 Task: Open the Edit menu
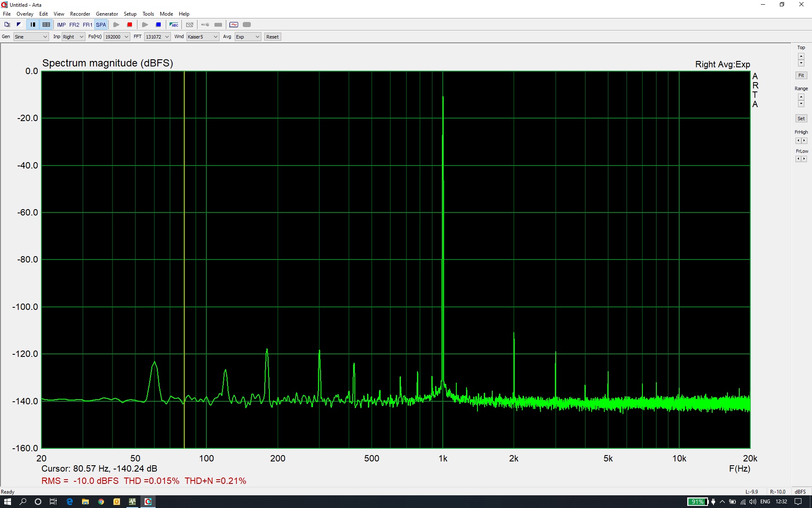tap(44, 14)
